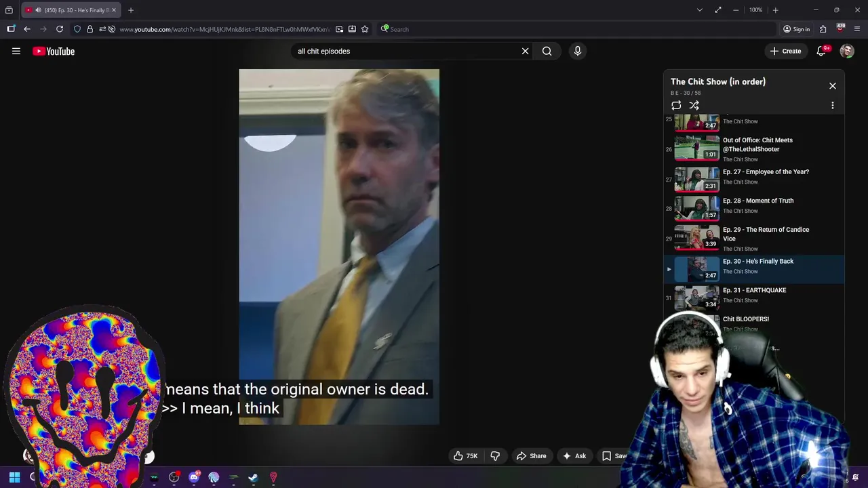
Task: Go forward in browser
Action: tap(43, 29)
